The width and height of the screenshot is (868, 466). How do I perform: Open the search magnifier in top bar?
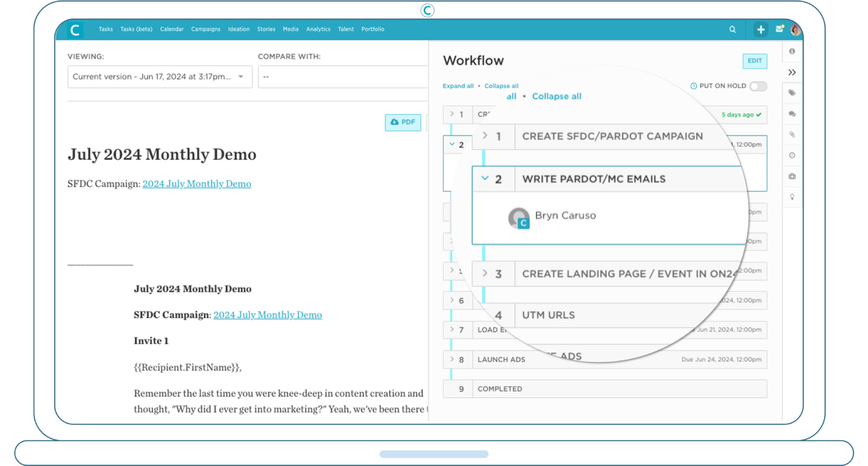(733, 29)
